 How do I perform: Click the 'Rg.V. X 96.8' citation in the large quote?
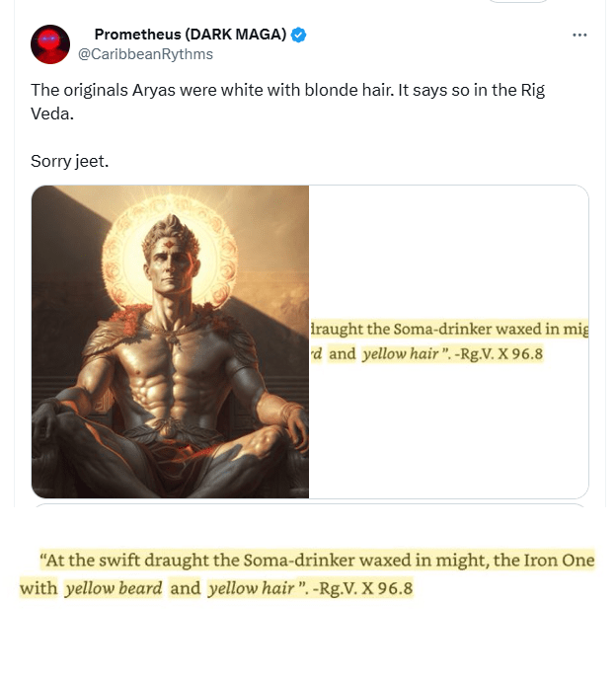(362, 589)
